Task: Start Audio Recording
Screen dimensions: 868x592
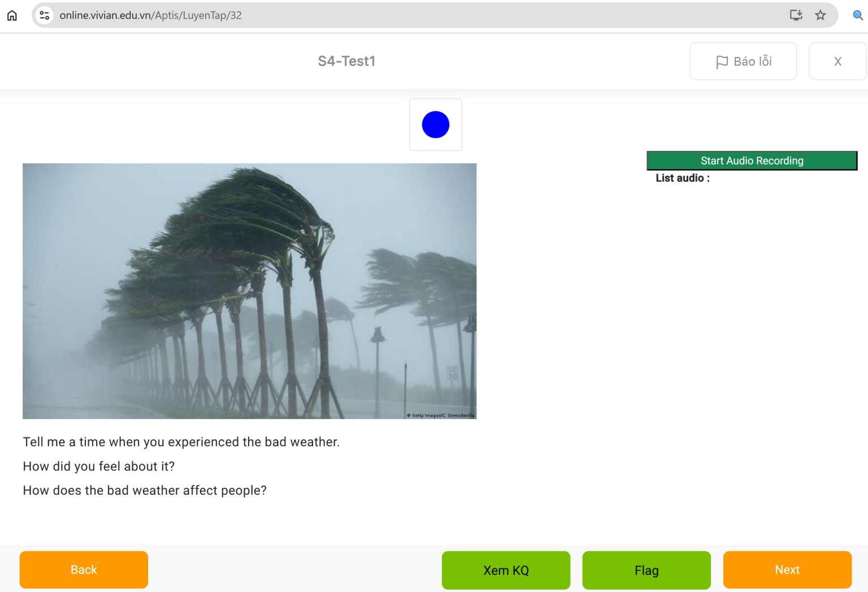Action: (x=752, y=161)
